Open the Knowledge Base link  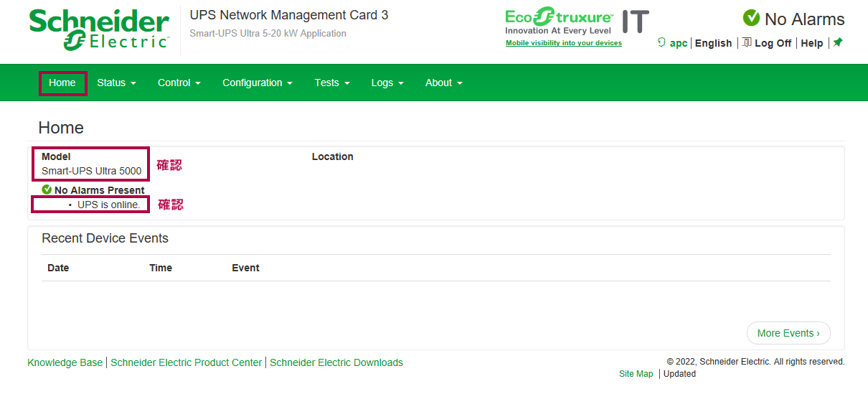click(x=65, y=362)
